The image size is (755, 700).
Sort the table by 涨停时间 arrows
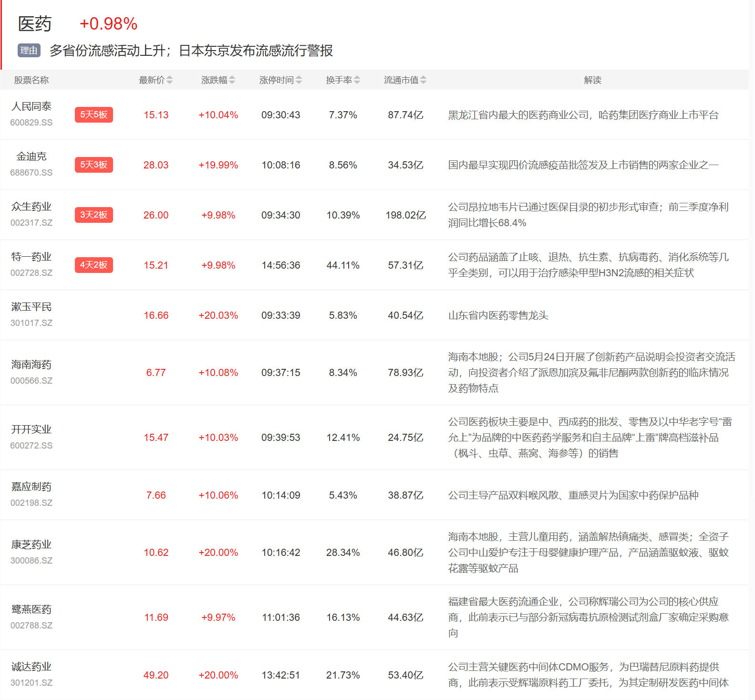(299, 80)
